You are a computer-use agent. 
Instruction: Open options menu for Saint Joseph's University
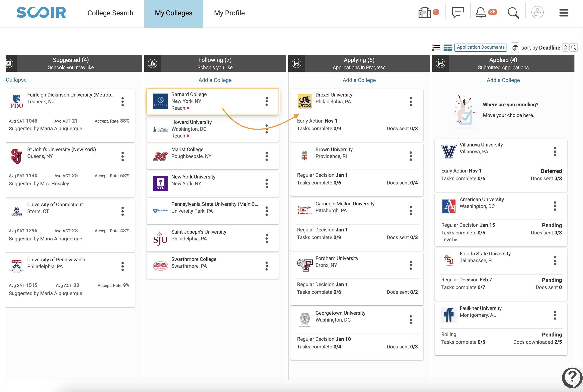267,238
